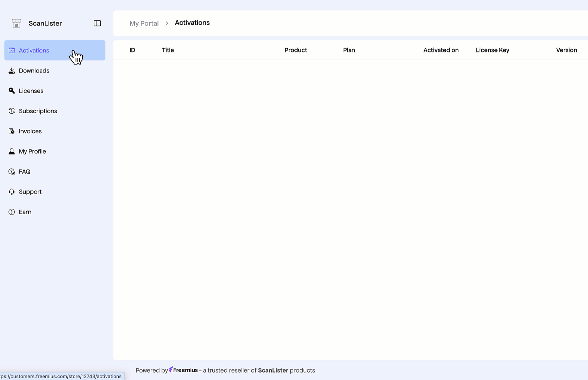Click the ScanLister brand name
The image size is (588, 380).
(x=45, y=23)
